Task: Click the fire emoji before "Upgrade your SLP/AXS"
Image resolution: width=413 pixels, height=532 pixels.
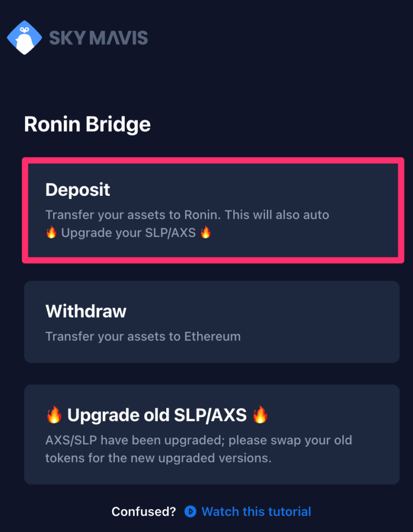Action: click(x=51, y=233)
